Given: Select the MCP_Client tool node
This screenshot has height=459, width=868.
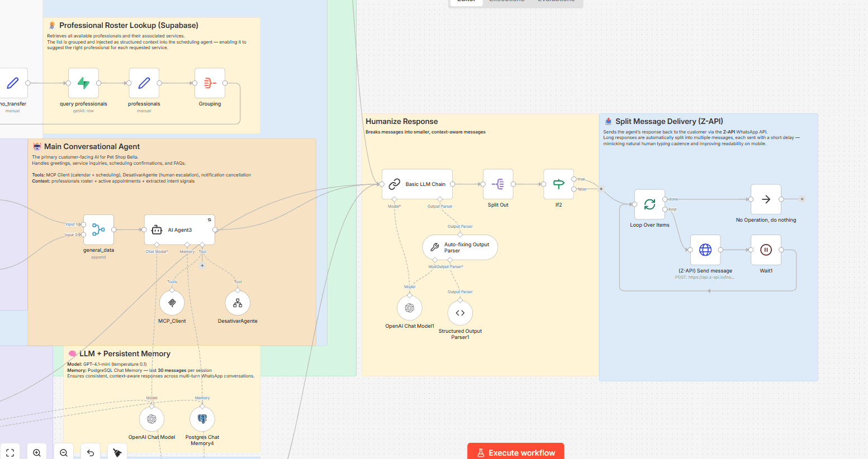Looking at the screenshot, I should (172, 303).
